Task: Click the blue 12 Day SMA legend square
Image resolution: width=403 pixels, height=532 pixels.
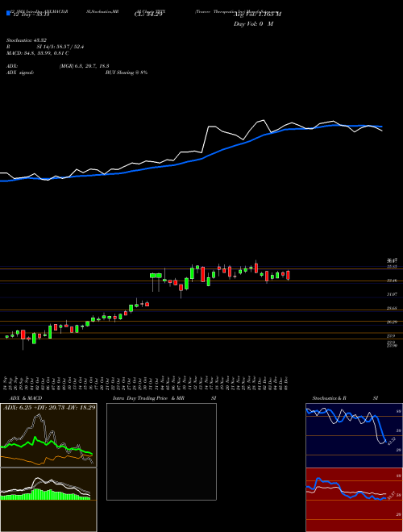Action: [8, 13]
